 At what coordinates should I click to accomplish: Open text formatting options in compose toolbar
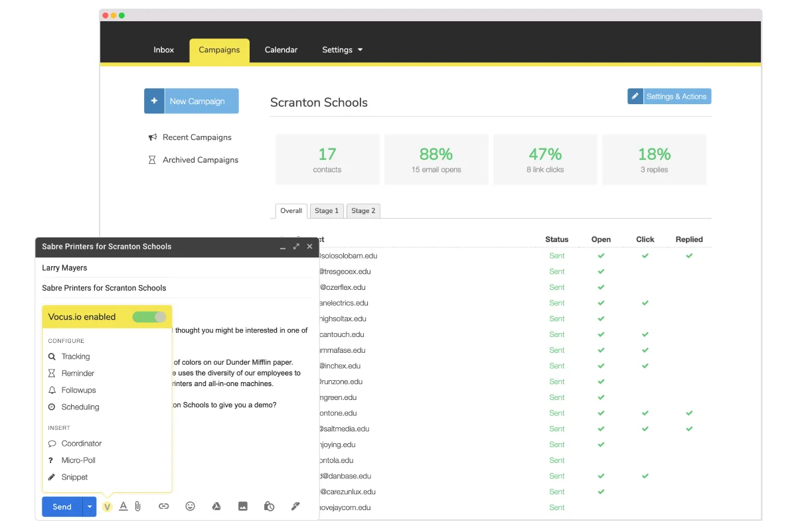pyautogui.click(x=123, y=506)
